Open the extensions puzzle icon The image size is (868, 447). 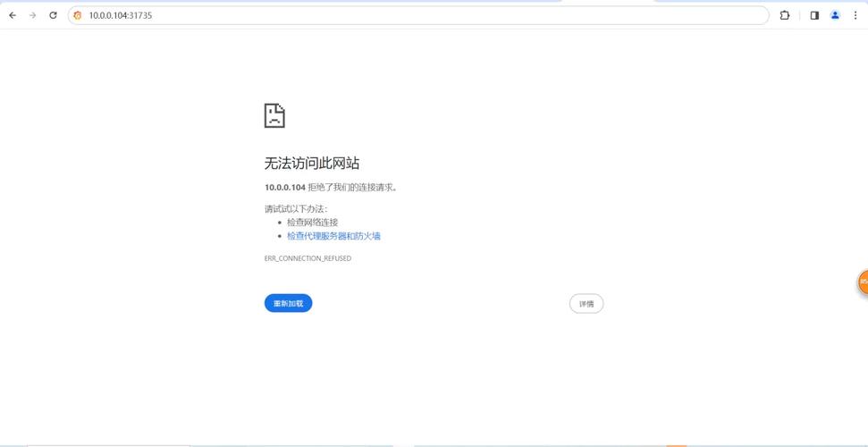point(784,15)
